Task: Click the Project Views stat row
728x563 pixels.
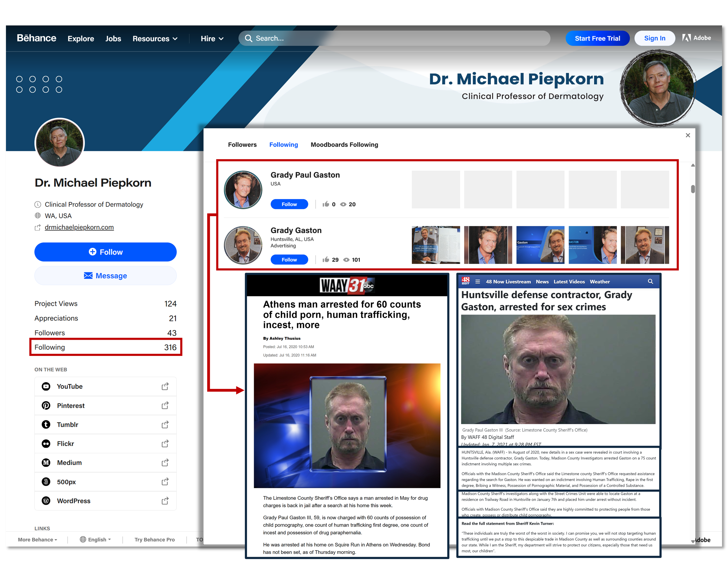Action: pyautogui.click(x=105, y=304)
